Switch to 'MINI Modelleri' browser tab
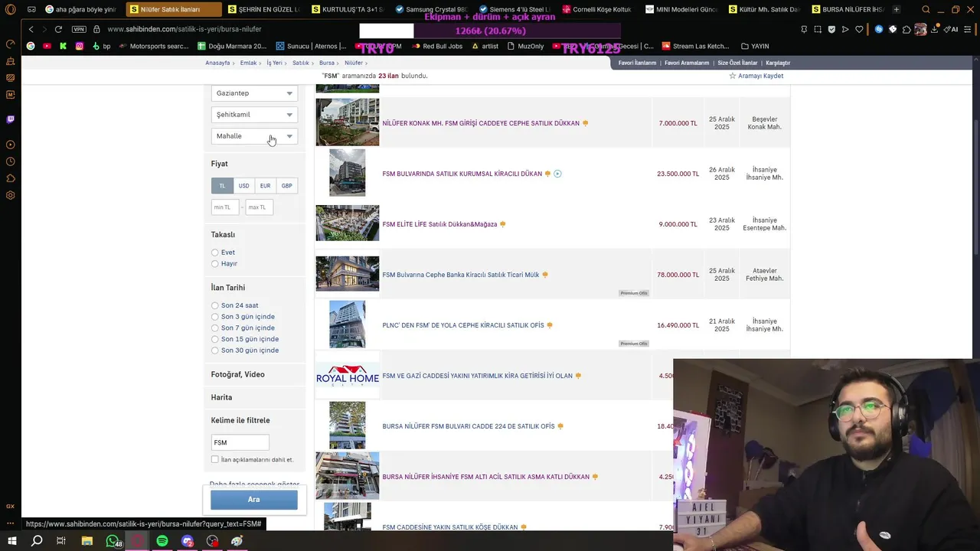The height and width of the screenshot is (551, 980). (681, 9)
